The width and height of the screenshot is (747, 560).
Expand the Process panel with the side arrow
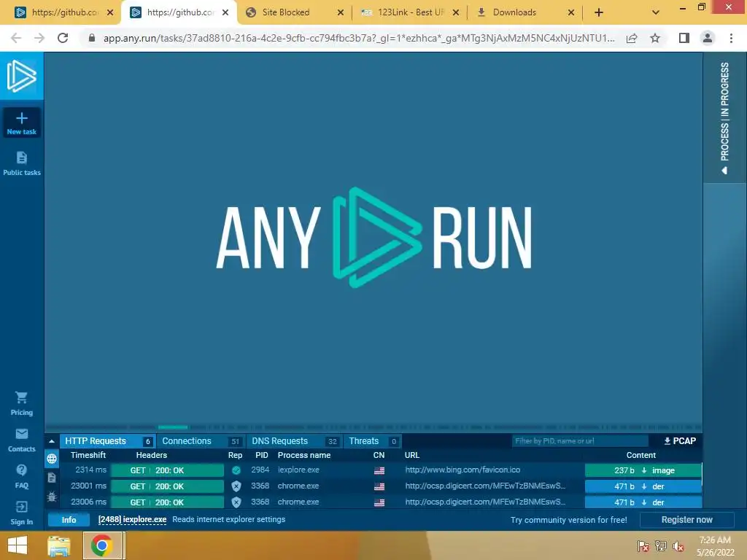(724, 171)
